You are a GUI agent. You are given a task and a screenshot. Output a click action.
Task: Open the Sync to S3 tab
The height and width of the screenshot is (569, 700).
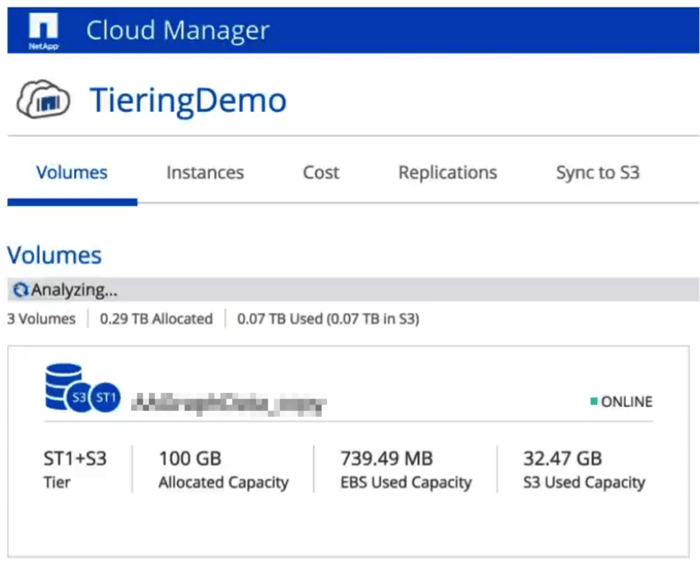coord(597,173)
